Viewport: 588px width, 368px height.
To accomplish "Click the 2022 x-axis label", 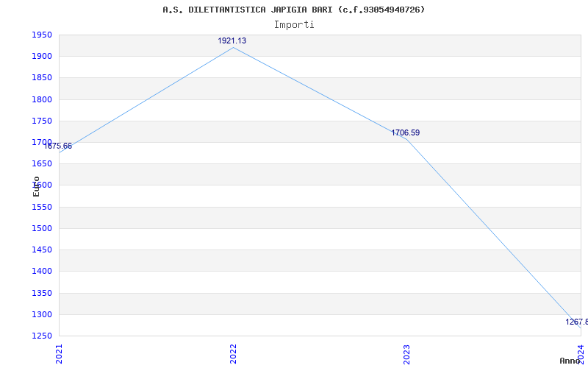I will 233,354.
